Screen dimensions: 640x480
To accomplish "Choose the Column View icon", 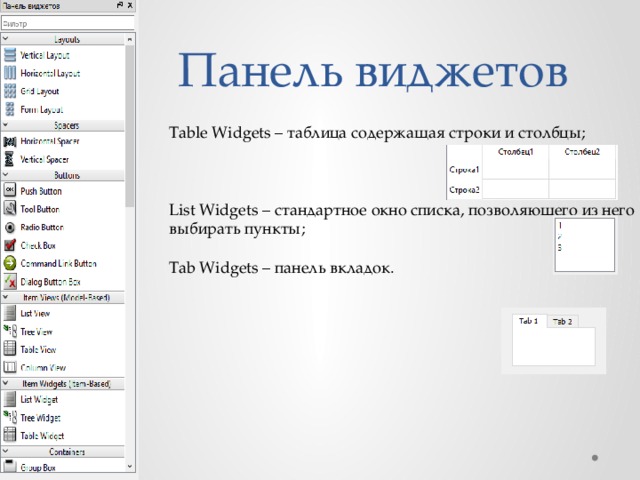I will 10,367.
